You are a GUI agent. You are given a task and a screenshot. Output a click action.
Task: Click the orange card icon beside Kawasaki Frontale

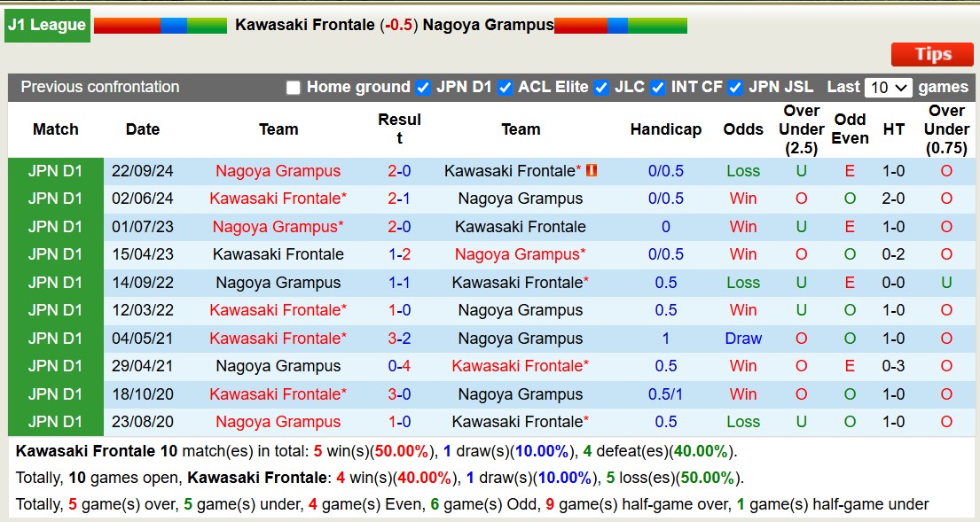592,171
